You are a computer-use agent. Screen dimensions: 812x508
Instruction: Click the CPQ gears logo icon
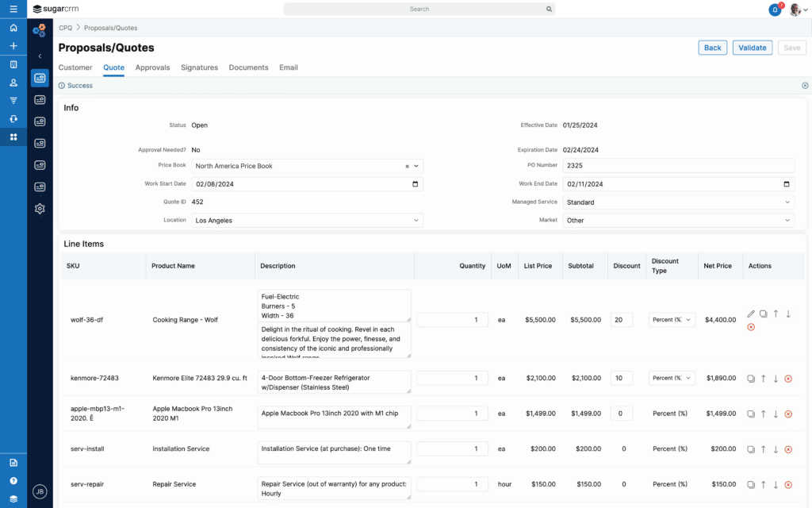tap(40, 31)
